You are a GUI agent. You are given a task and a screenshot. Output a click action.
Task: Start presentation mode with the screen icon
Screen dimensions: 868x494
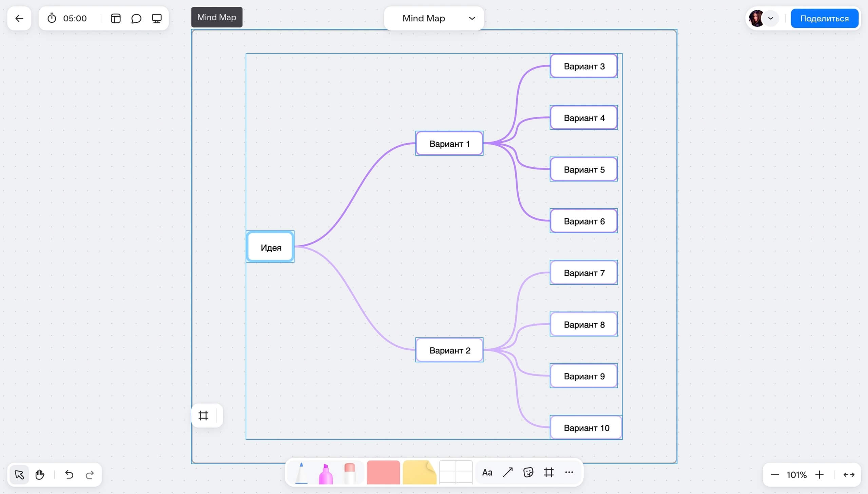point(156,18)
